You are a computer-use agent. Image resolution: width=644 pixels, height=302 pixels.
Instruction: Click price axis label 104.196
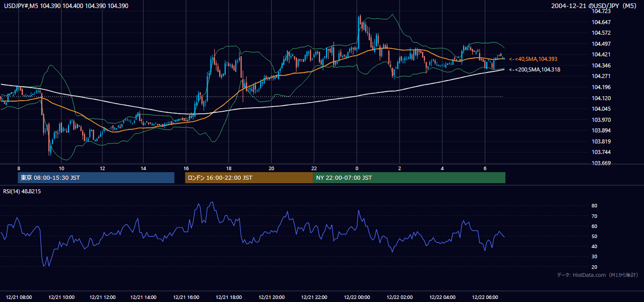(x=602, y=87)
